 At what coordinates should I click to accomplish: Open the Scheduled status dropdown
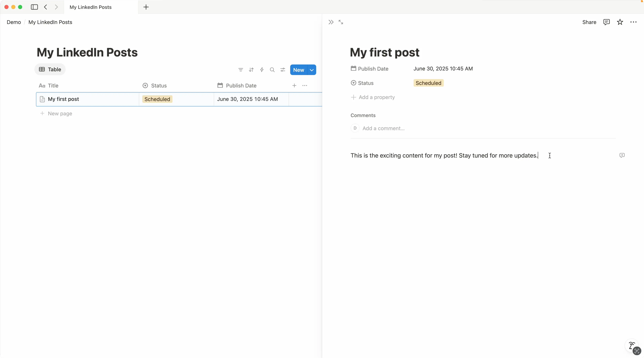coord(428,83)
